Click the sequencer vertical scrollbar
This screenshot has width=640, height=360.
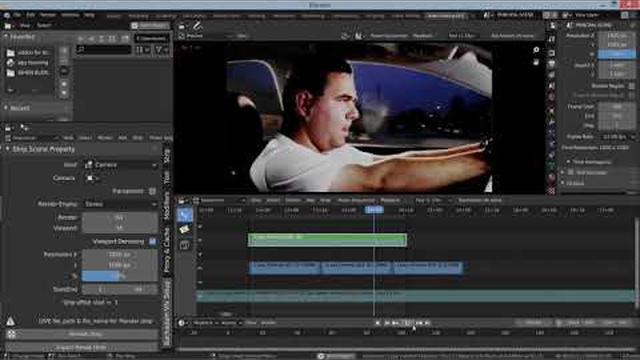click(637, 263)
